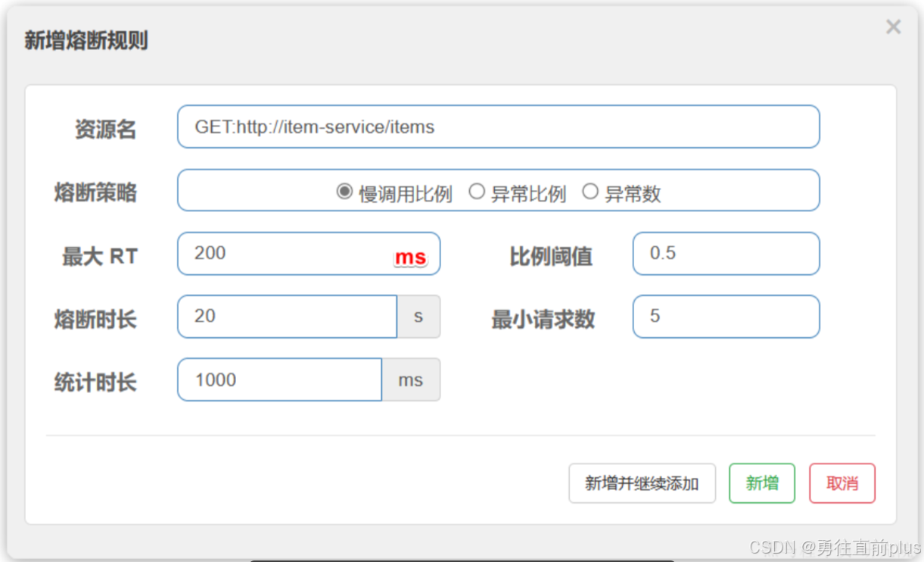
Task: Click the 统计时长 input field
Action: coord(280,379)
